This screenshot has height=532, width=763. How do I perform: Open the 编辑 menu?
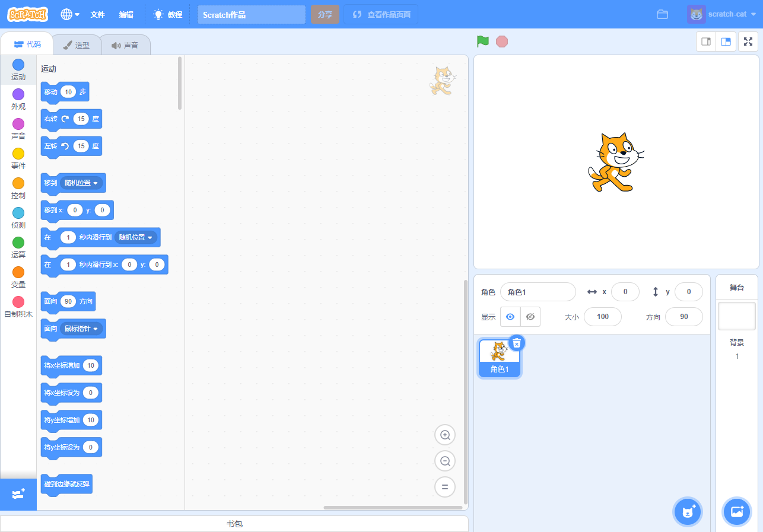click(x=126, y=14)
